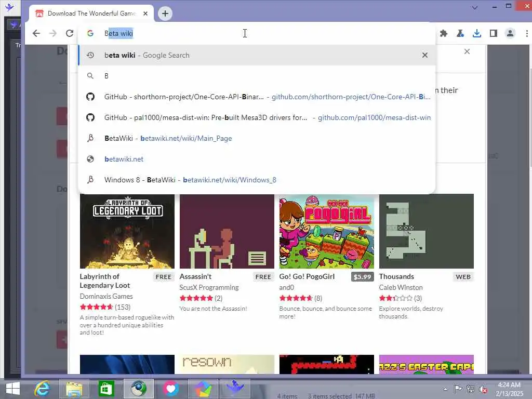Visit ScusX Programming author page
The height and width of the screenshot is (399, 532).
coord(209,287)
